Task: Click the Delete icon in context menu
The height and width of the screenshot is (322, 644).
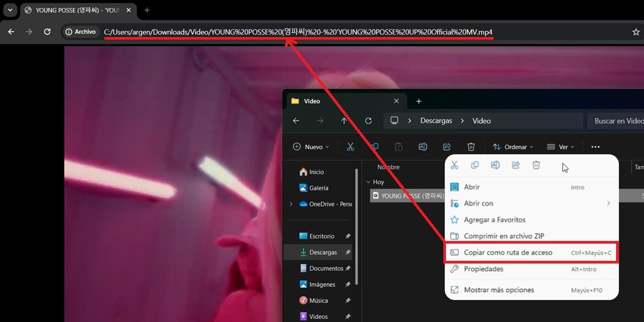Action: tap(536, 165)
